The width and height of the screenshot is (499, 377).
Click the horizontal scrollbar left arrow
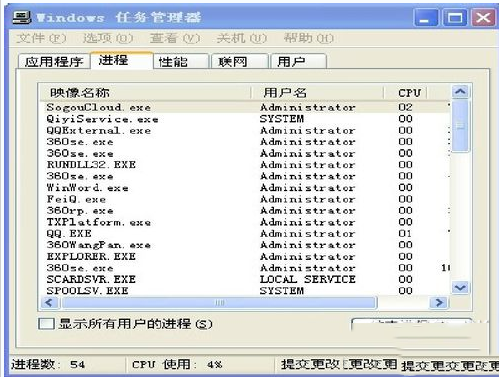49,303
